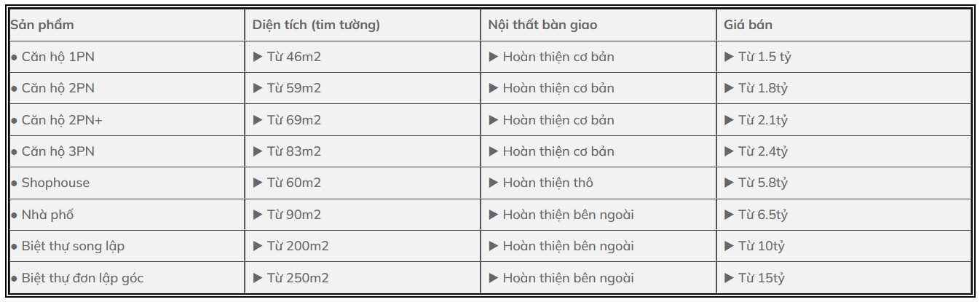Screen dimensions: 980x302
Task: Select the "Sản phẩm" column header
Action: click(x=42, y=25)
